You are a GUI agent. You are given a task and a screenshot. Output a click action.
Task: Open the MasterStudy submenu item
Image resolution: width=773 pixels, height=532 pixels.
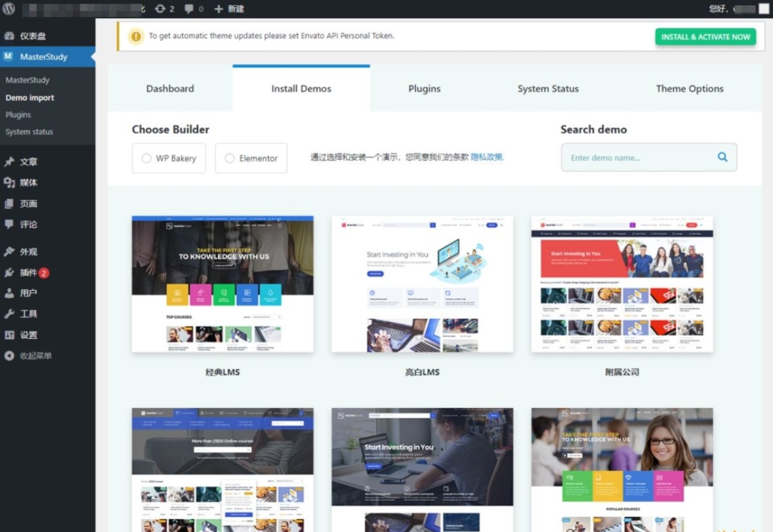pos(28,80)
